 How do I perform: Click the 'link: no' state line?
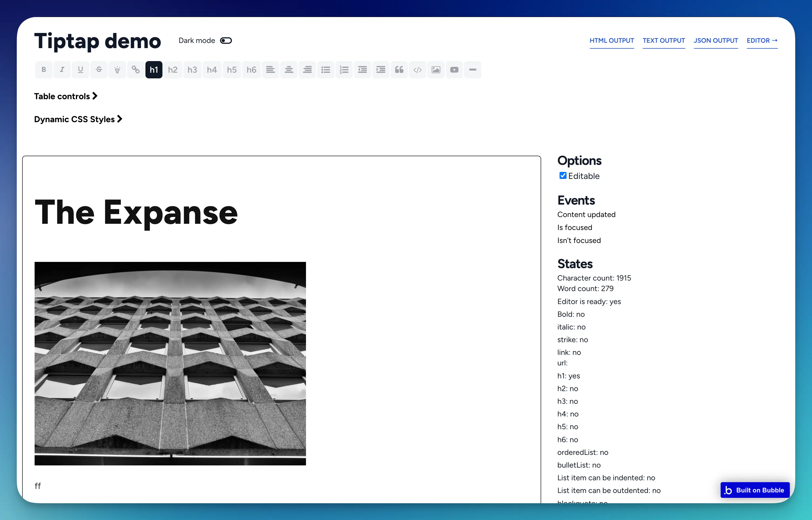569,352
